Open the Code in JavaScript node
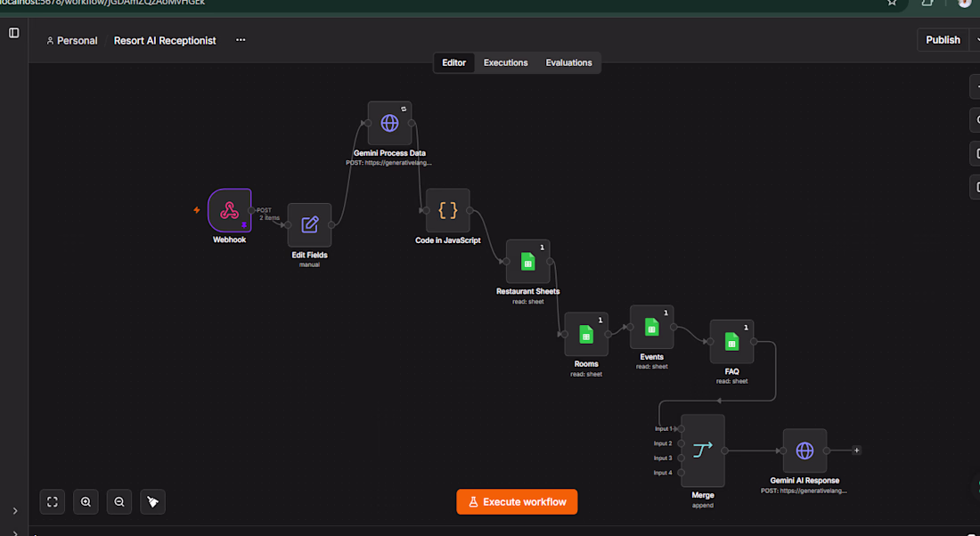The image size is (980, 536). 447,210
